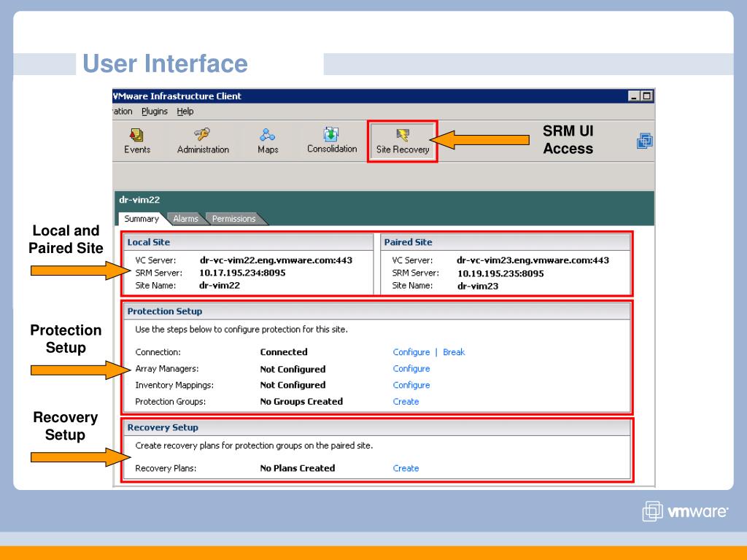The height and width of the screenshot is (560, 747).
Task: Click the Inventory Mappings label
Action: (174, 385)
